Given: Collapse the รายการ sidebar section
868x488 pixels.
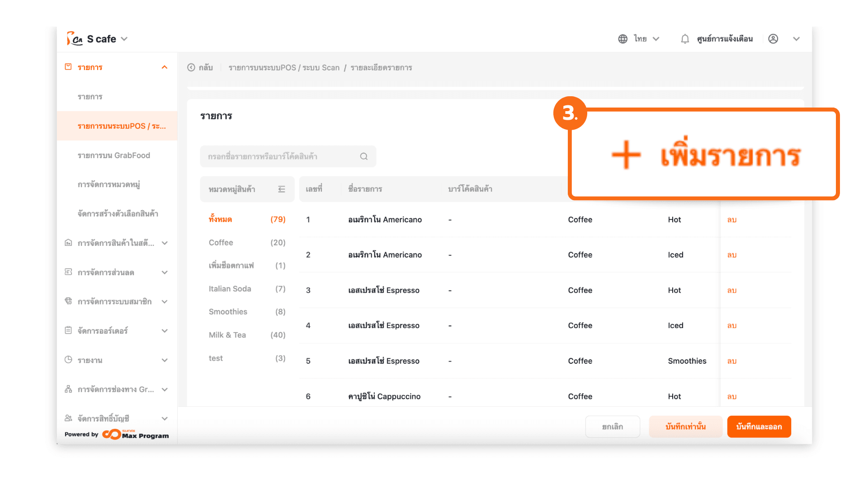Looking at the screenshot, I should click(165, 67).
